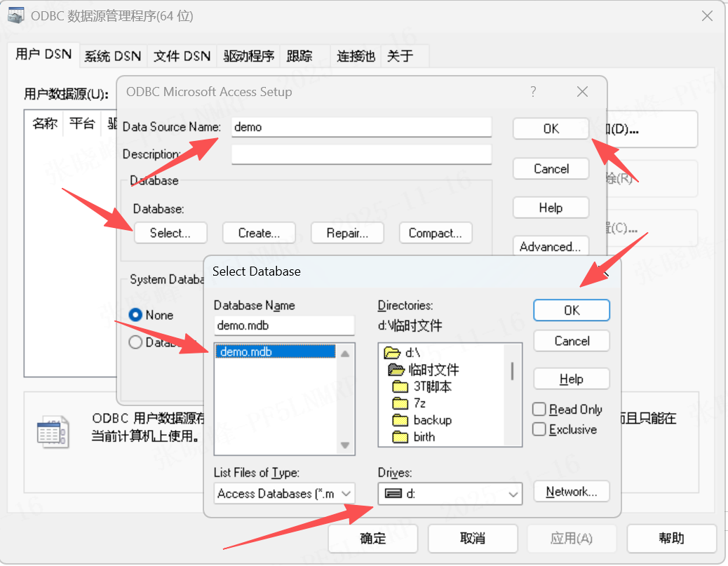Click the Select... database button
This screenshot has width=728, height=566.
click(170, 233)
